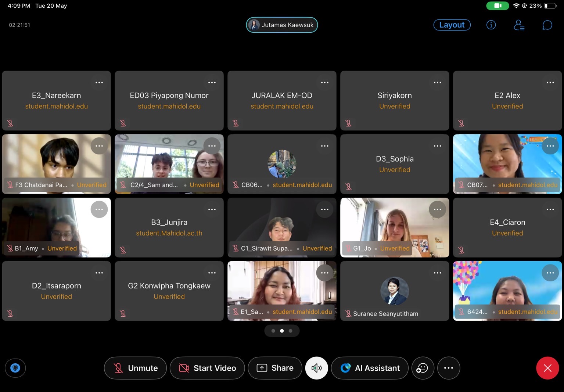
Task: Open the bottom toolbar more options
Action: coord(448,368)
